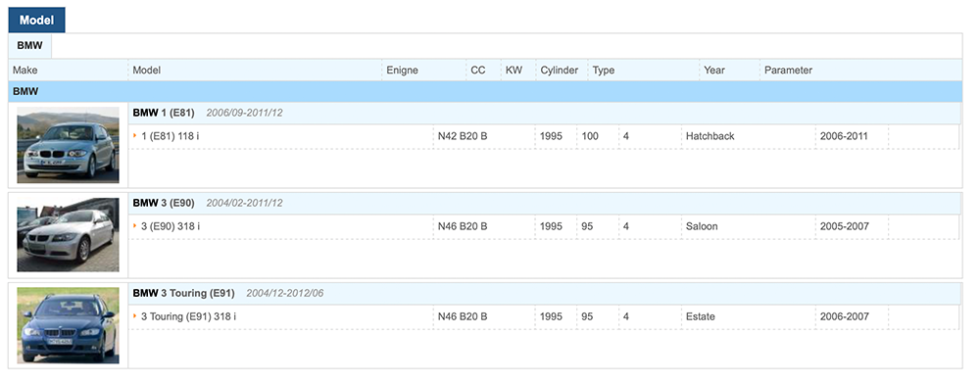Select N46 B20 B in the E91 Touring row
The width and height of the screenshot is (980, 383).
click(x=463, y=316)
